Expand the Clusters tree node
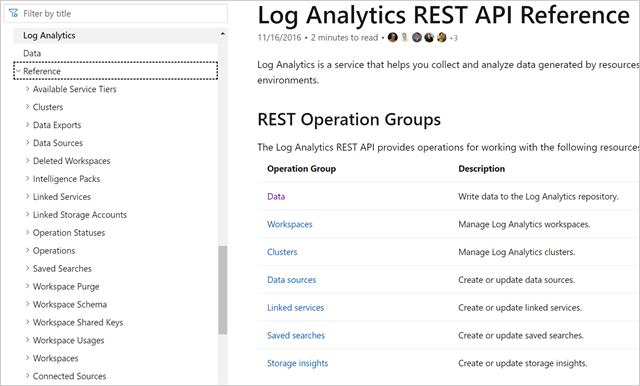Image resolution: width=640 pixels, height=386 pixels. point(27,106)
